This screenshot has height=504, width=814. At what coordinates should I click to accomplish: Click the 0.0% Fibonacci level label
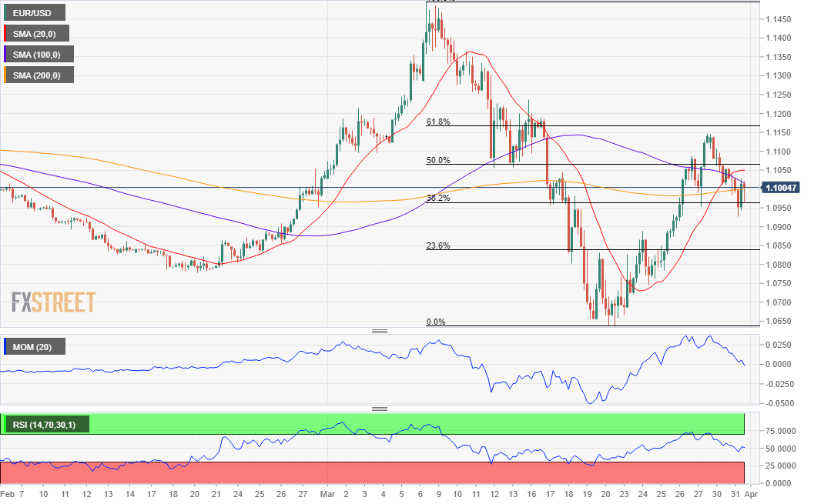436,322
